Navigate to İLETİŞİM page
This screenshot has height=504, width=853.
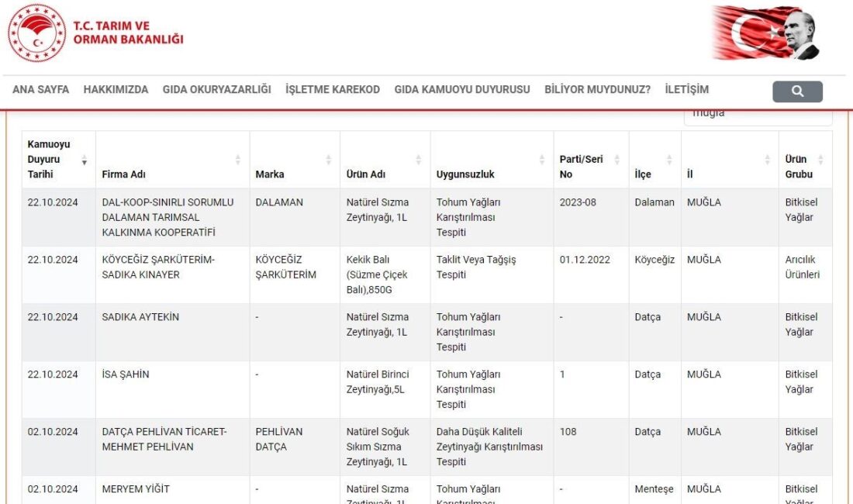pos(686,89)
